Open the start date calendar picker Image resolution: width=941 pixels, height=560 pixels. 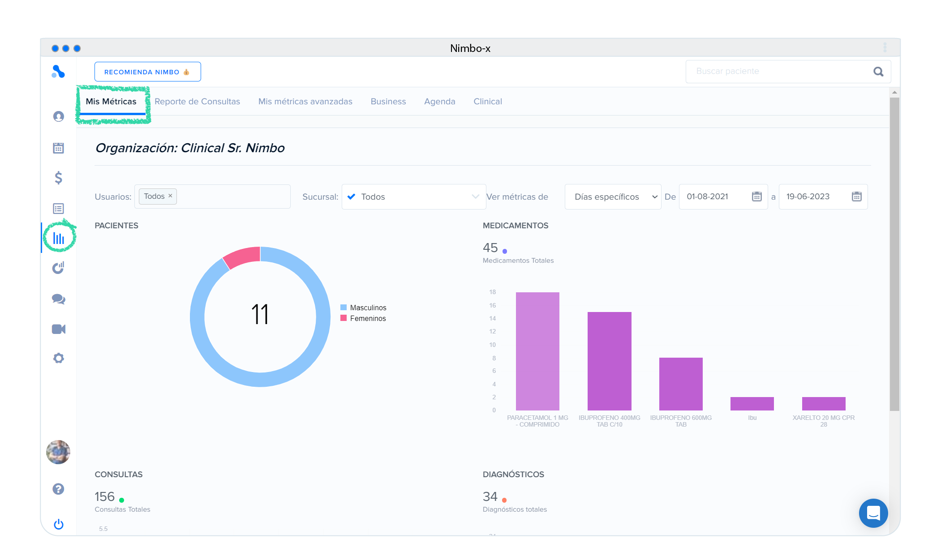click(x=756, y=197)
